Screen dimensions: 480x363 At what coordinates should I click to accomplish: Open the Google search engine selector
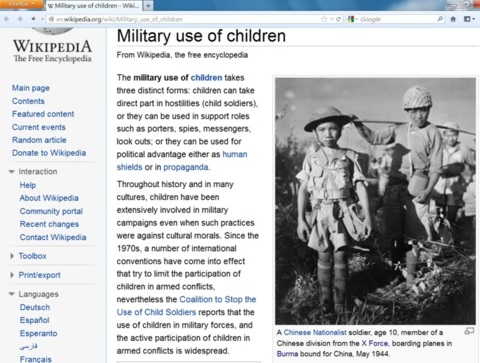pyautogui.click(x=352, y=19)
